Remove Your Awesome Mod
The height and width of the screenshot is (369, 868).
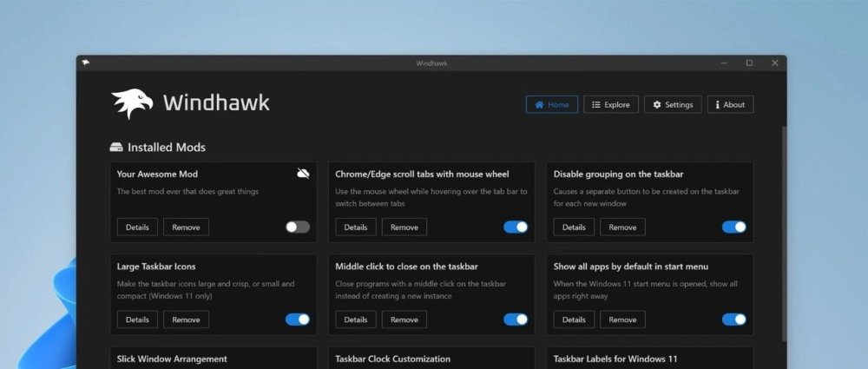(x=186, y=227)
